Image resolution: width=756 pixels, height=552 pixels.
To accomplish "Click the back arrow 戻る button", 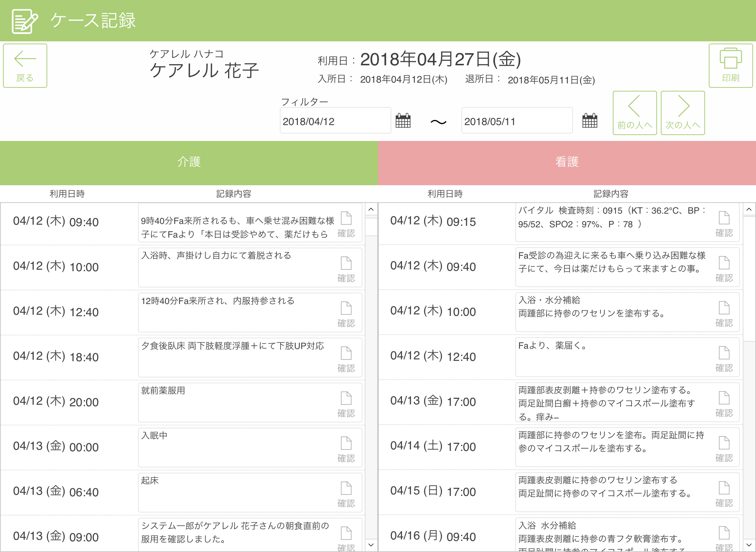I will click(25, 66).
